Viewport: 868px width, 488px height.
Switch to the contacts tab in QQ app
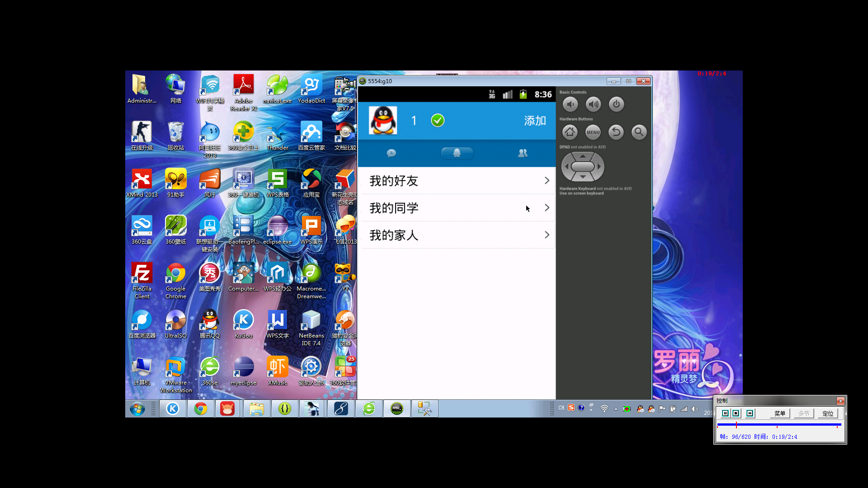(x=523, y=153)
